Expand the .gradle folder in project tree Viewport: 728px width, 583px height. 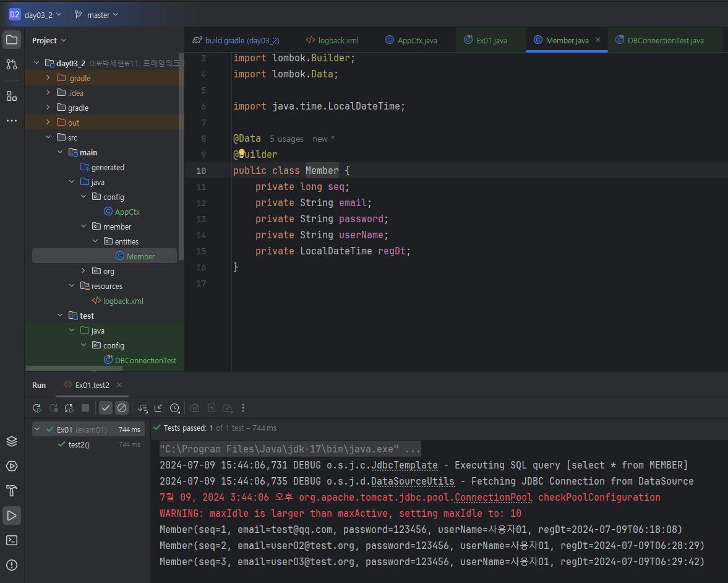(48, 78)
